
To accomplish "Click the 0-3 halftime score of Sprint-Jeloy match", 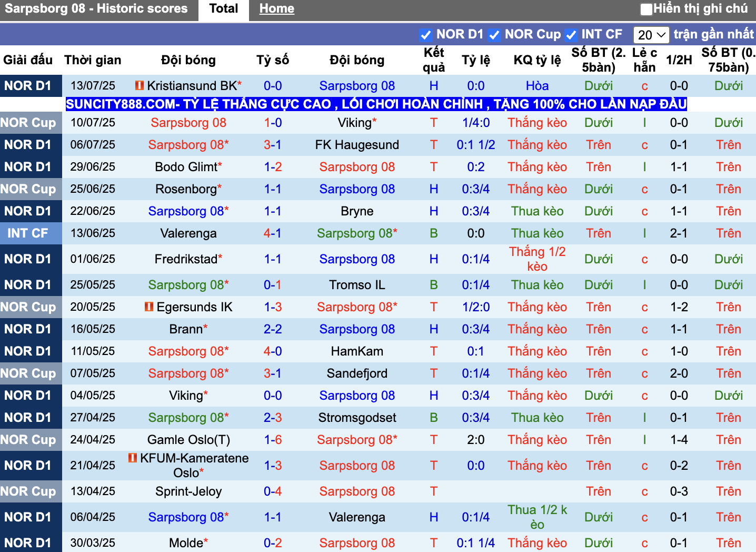I will 679,491.
